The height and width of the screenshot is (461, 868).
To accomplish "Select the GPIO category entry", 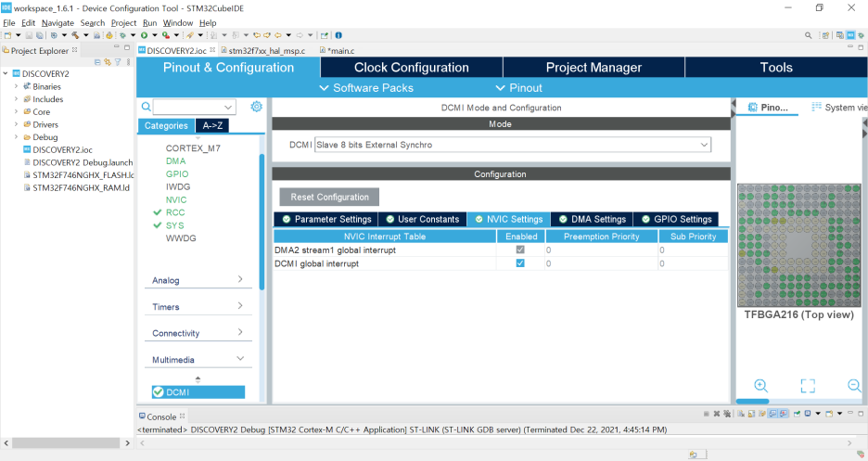I will click(x=177, y=173).
